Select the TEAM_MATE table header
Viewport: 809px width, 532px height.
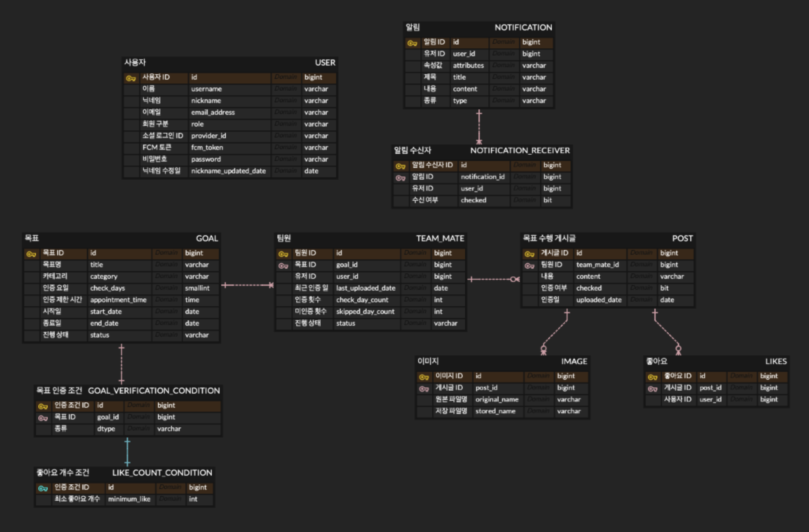tap(439, 238)
